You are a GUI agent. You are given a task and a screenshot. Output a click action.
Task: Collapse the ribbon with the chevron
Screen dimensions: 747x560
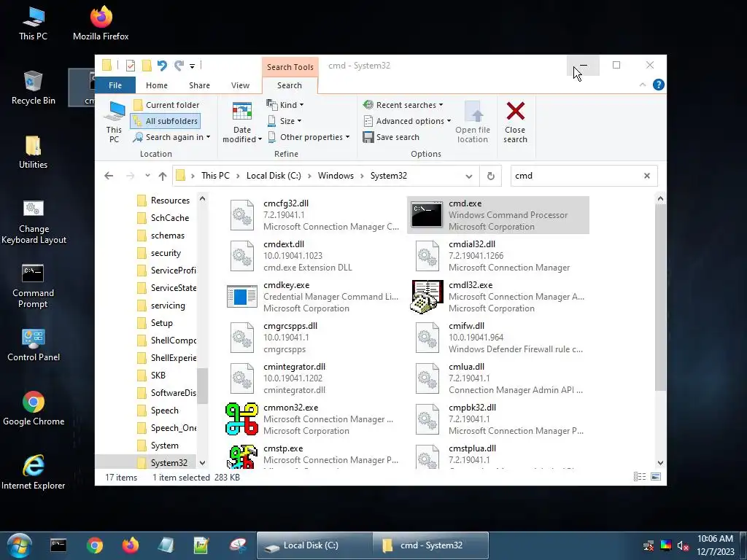click(x=643, y=85)
